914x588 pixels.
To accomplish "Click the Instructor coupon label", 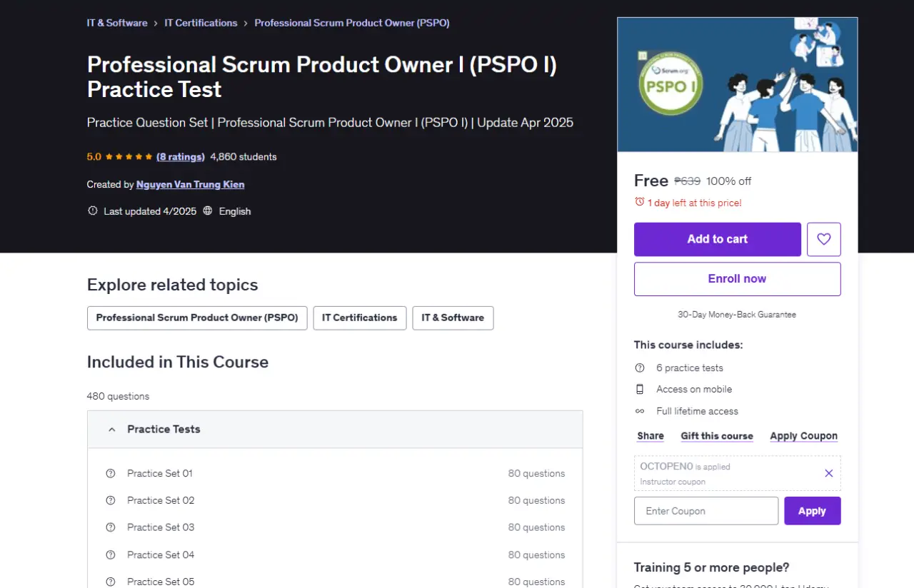I will coord(673,482).
